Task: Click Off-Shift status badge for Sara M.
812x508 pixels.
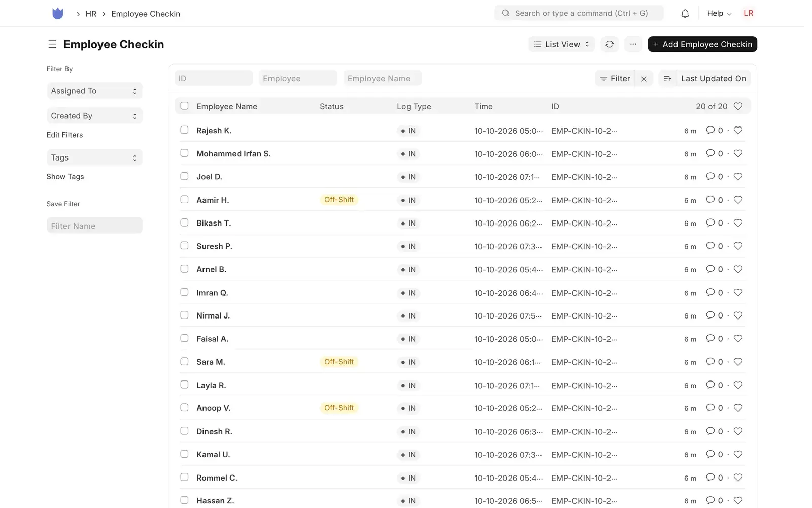Action: click(x=339, y=362)
